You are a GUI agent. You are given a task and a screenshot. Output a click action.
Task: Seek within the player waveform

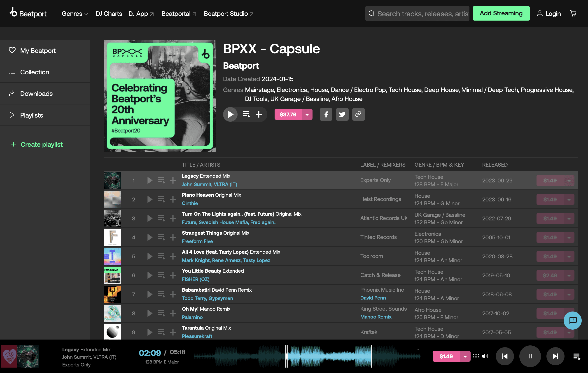(307, 356)
